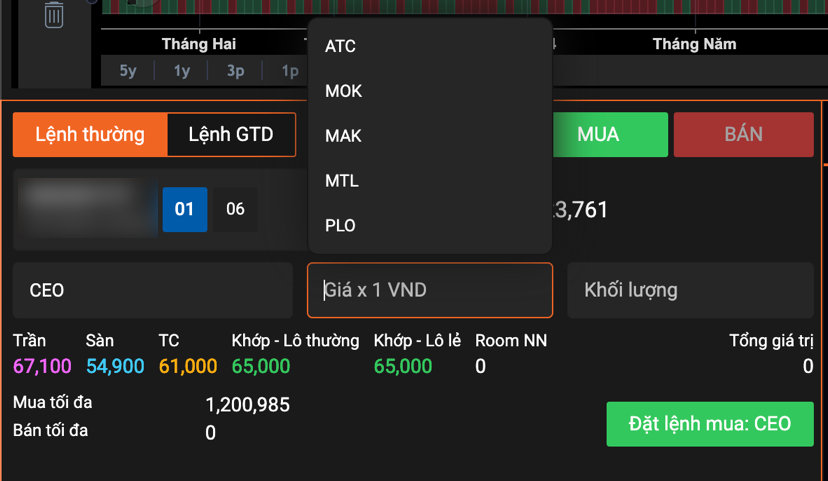Switch to Lệnh thường tab
The height and width of the screenshot is (481, 828).
[90, 135]
